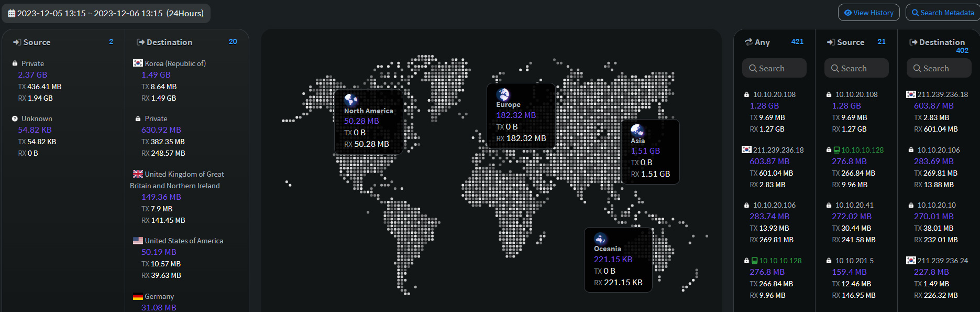This screenshot has height=312, width=980.
Task: Click the 1.51 GB Asia traffic value
Action: click(x=645, y=151)
